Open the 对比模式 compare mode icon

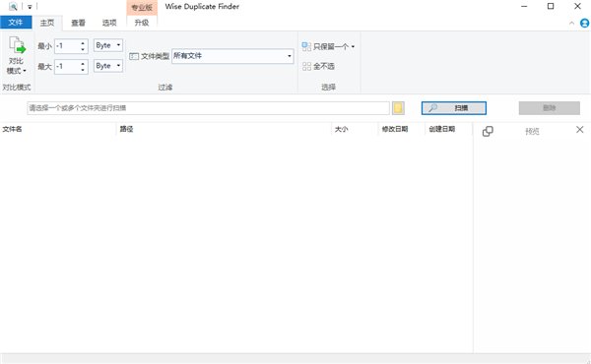click(x=17, y=45)
